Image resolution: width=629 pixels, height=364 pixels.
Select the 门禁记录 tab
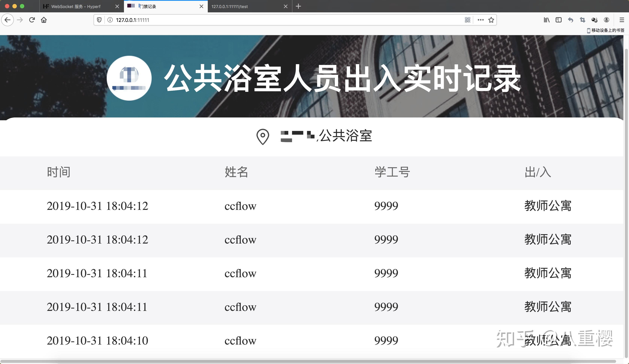[166, 6]
